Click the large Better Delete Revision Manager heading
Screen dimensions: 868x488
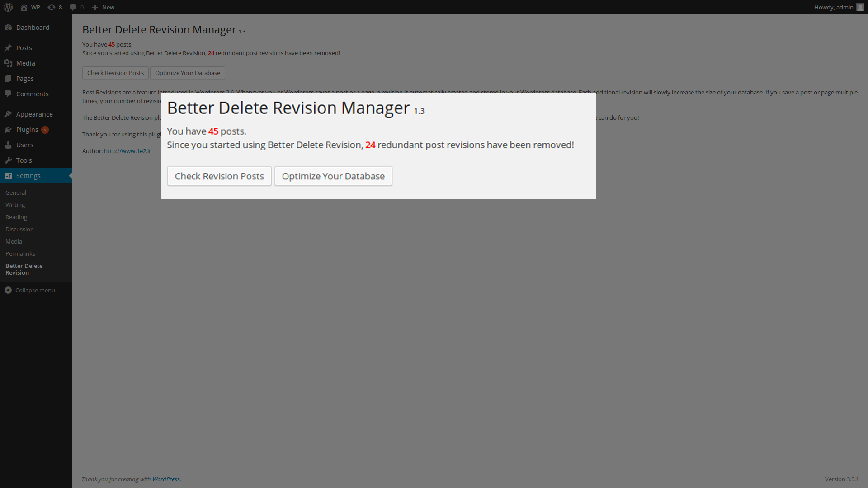pyautogui.click(x=288, y=108)
